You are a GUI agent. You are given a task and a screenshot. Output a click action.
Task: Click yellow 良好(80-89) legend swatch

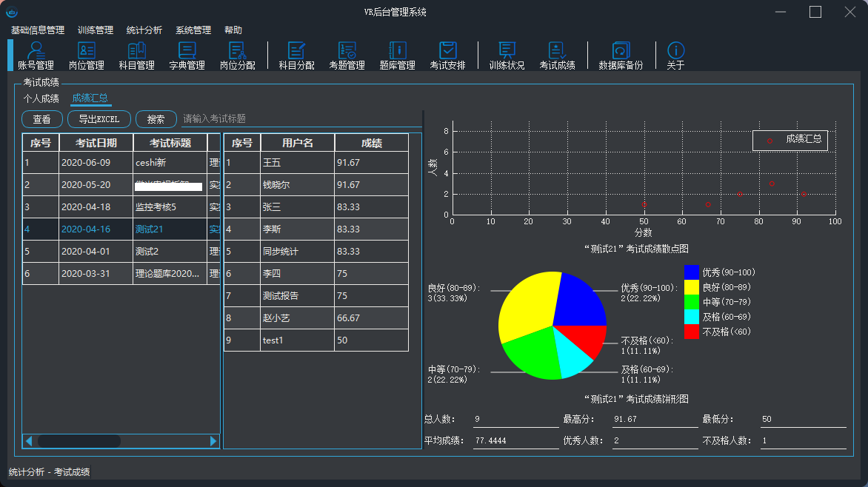[x=692, y=287]
